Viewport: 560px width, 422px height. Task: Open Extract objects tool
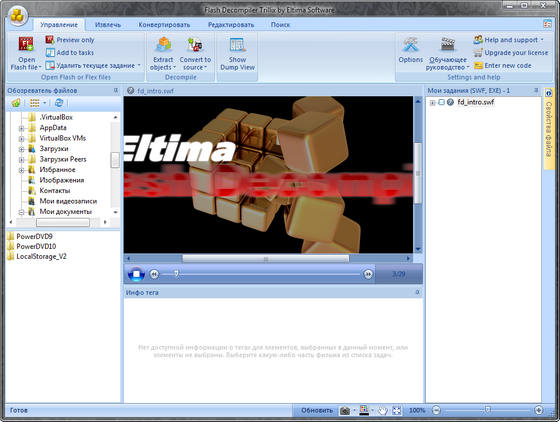163,54
